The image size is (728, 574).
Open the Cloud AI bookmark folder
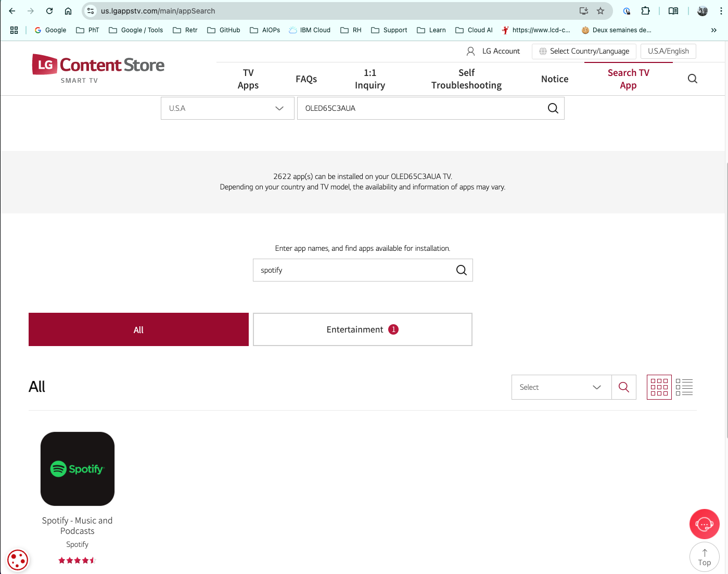pos(474,30)
